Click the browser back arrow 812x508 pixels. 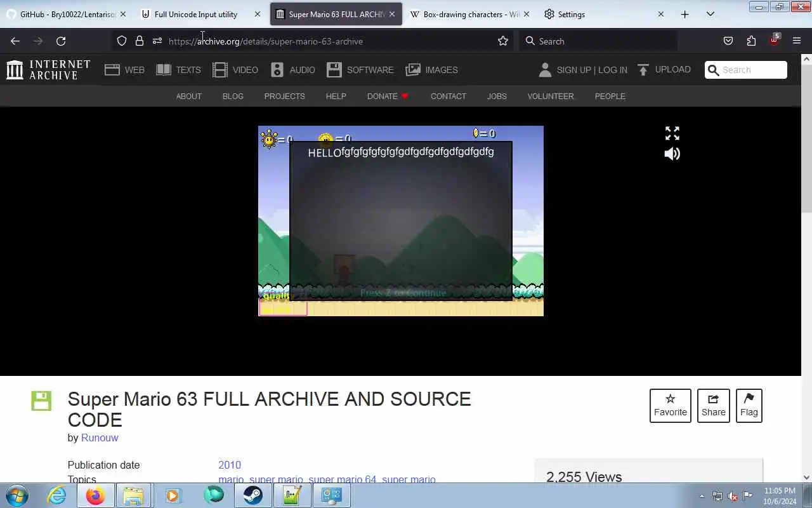pos(15,41)
